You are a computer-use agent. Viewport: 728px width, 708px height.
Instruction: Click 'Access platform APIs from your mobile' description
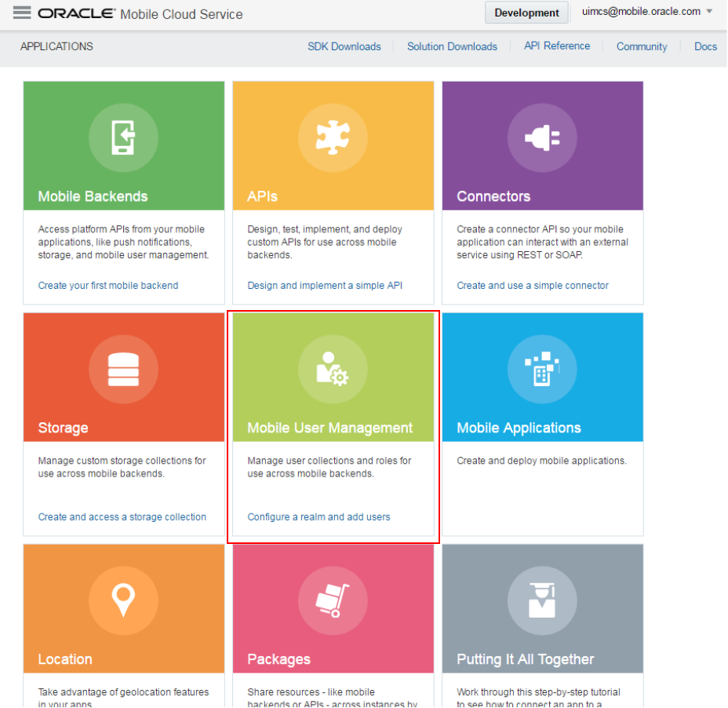[x=123, y=242]
